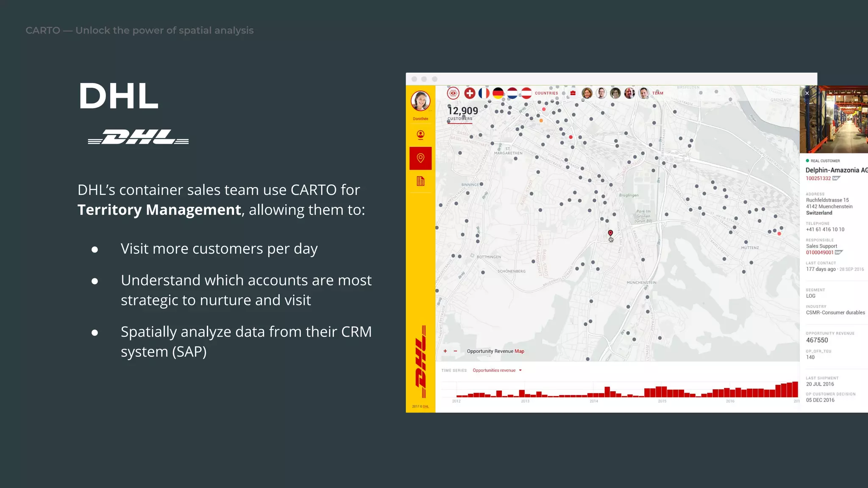Viewport: 868px width, 488px height.
Task: Click the Ruchfeldstrasse 15 address line
Action: (x=827, y=200)
